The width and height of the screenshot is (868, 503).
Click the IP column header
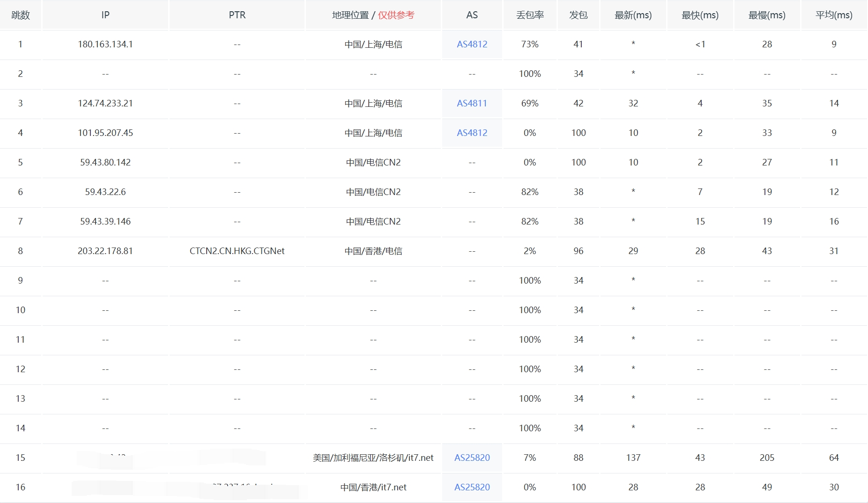pyautogui.click(x=105, y=15)
